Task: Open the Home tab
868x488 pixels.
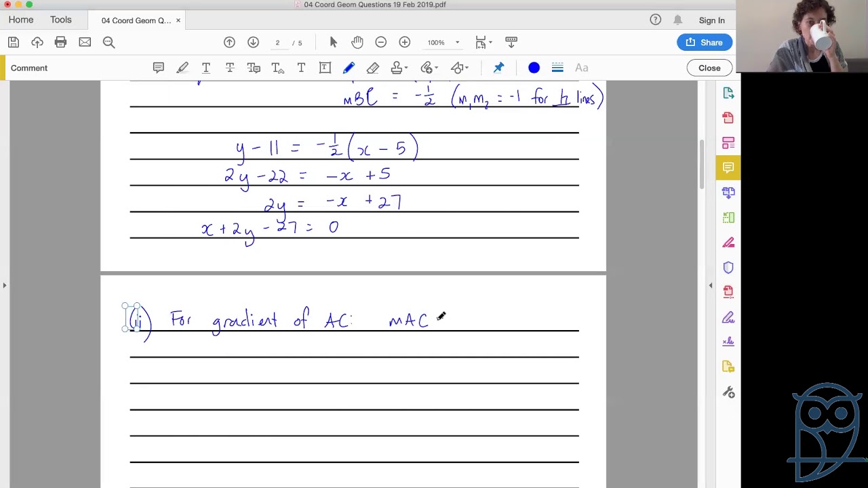Action: [21, 20]
